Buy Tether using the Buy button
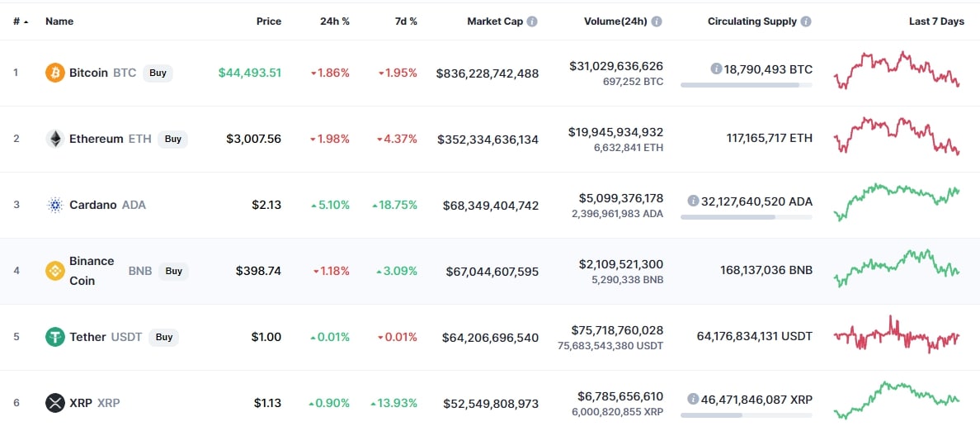Image resolution: width=980 pixels, height=431 pixels. [164, 337]
